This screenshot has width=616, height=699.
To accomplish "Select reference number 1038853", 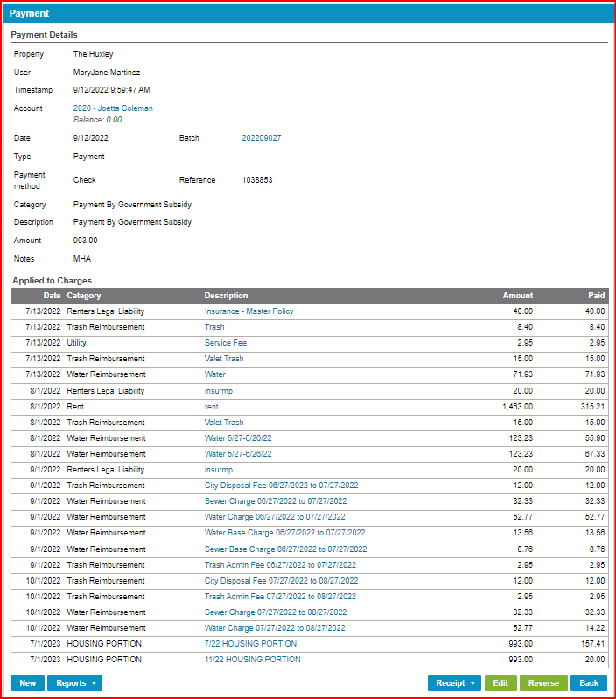I will pos(257,180).
